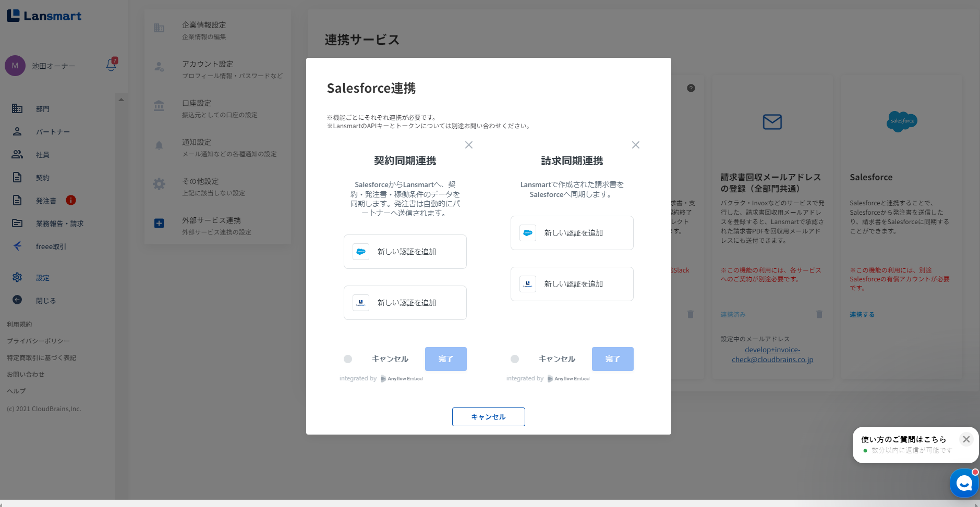
Task: Click the 企業情報設定 building icon
Action: point(159,28)
